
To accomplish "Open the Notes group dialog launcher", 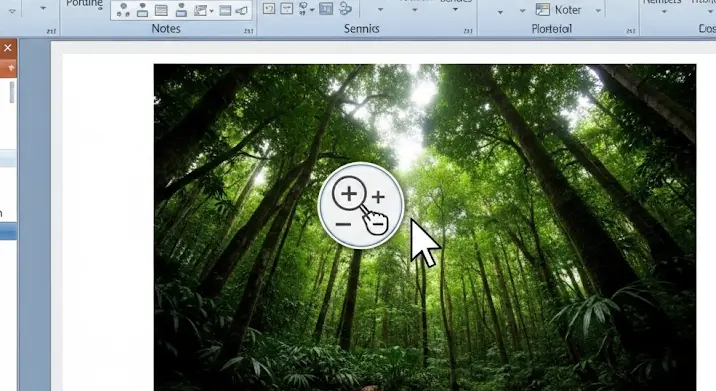I will 248,31.
